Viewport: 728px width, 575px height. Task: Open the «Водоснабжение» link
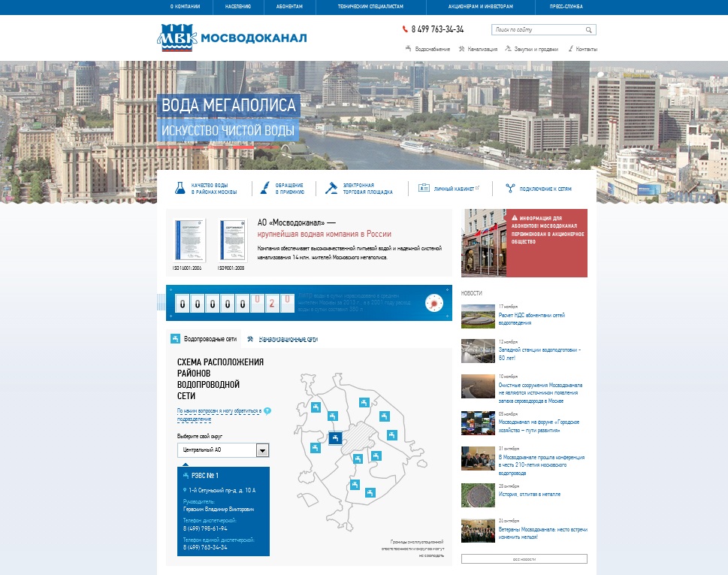(x=432, y=50)
